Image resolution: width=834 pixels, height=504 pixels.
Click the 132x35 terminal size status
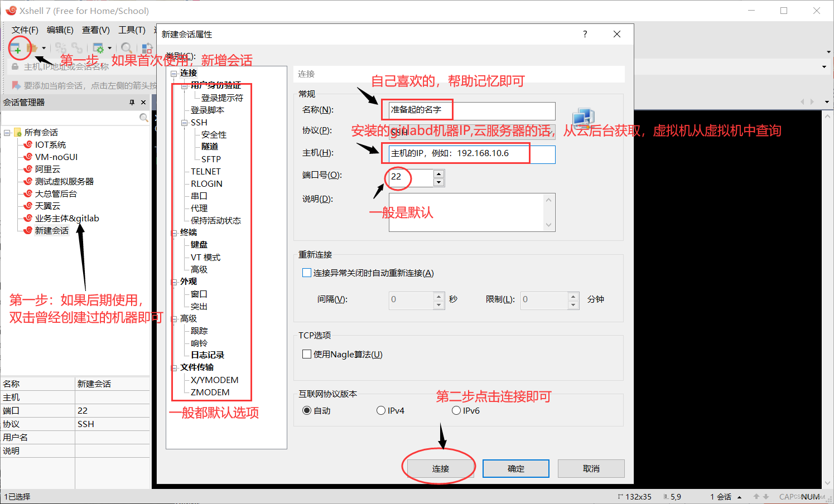635,497
